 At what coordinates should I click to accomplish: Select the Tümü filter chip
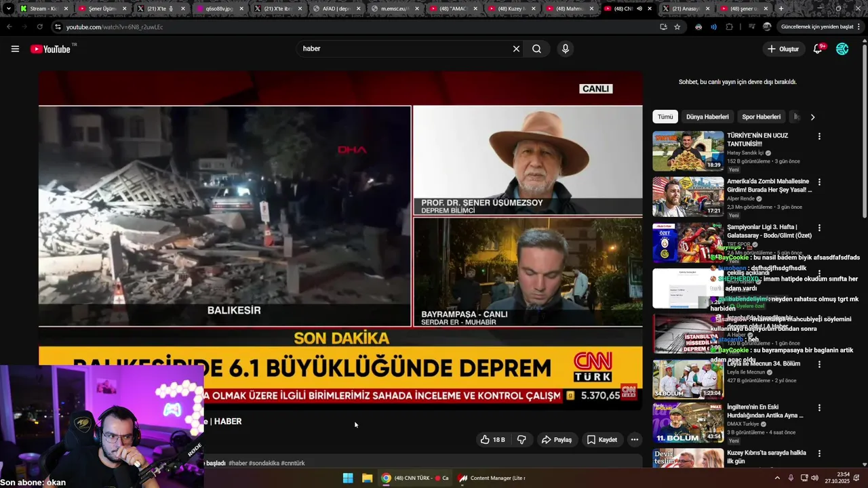(x=665, y=117)
